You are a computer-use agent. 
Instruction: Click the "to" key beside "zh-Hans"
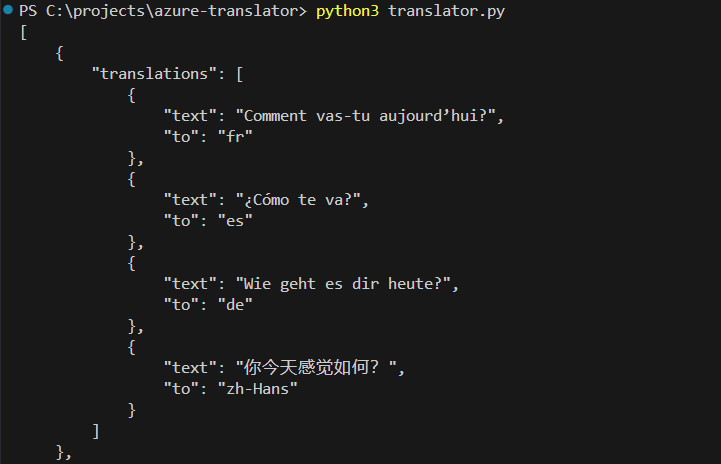coord(181,389)
